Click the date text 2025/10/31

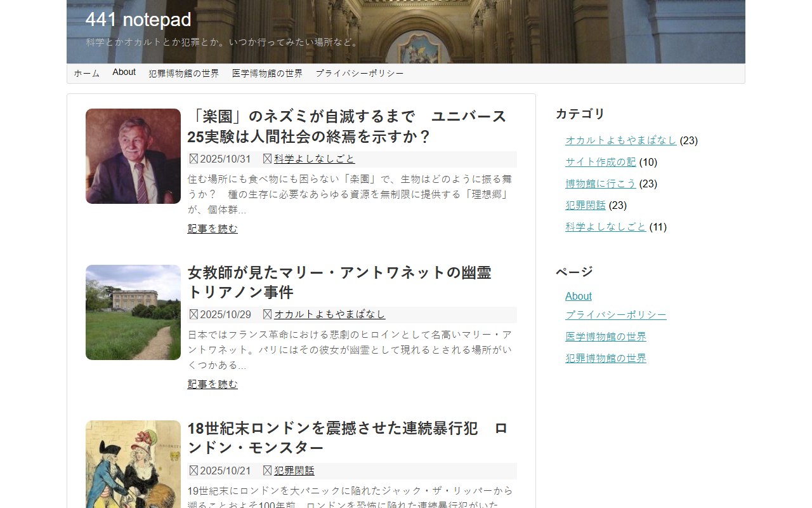click(x=225, y=159)
